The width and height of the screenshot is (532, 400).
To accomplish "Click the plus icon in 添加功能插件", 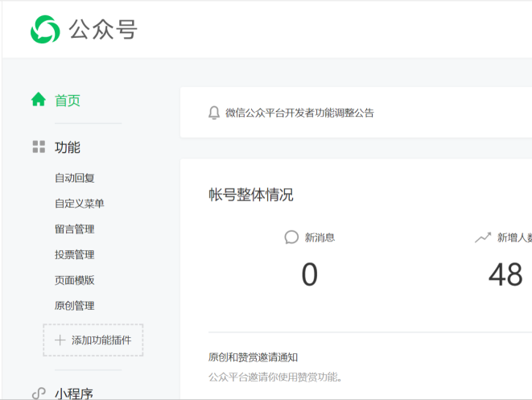I will (60, 340).
